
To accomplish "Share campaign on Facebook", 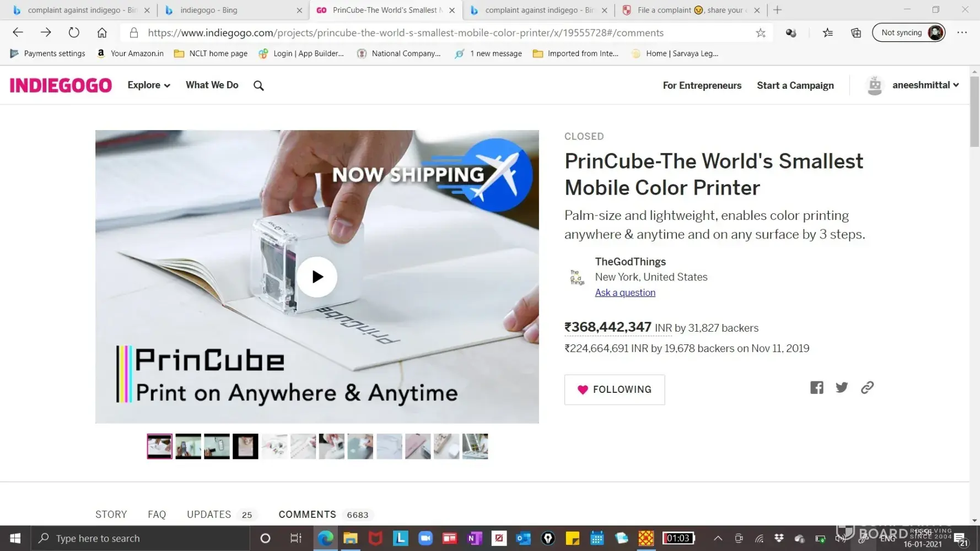I will point(817,387).
